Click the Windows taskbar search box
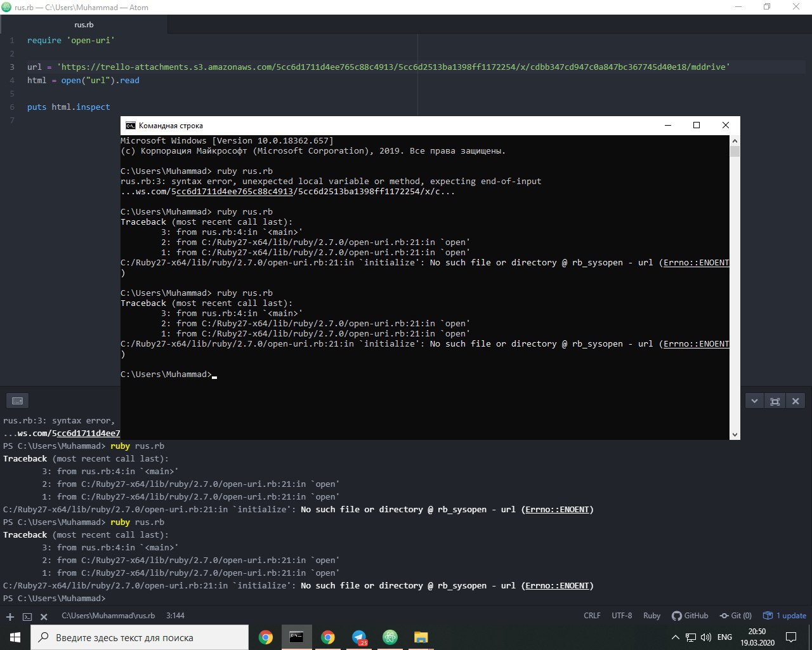The width and height of the screenshot is (812, 650). click(140, 637)
